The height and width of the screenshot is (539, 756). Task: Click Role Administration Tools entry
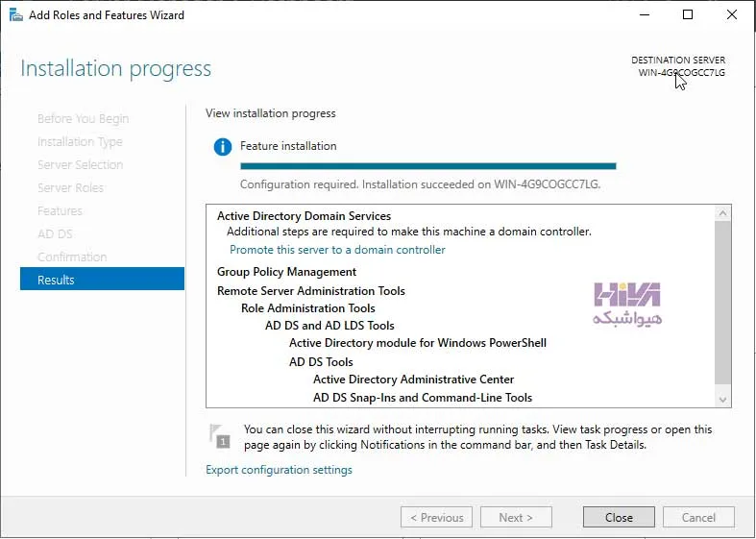pyautogui.click(x=308, y=308)
